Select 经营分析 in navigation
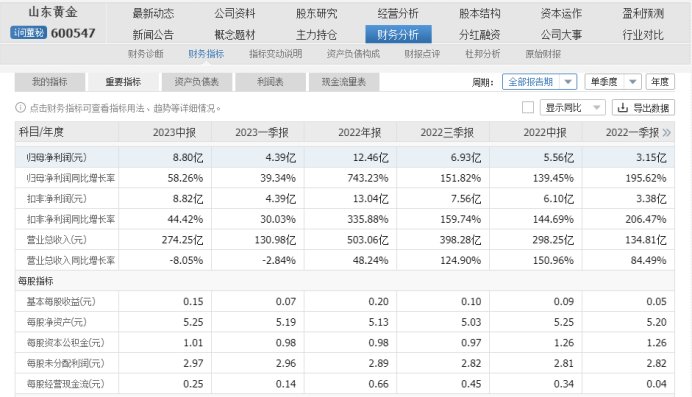Image resolution: width=692 pixels, height=397 pixels. click(398, 14)
